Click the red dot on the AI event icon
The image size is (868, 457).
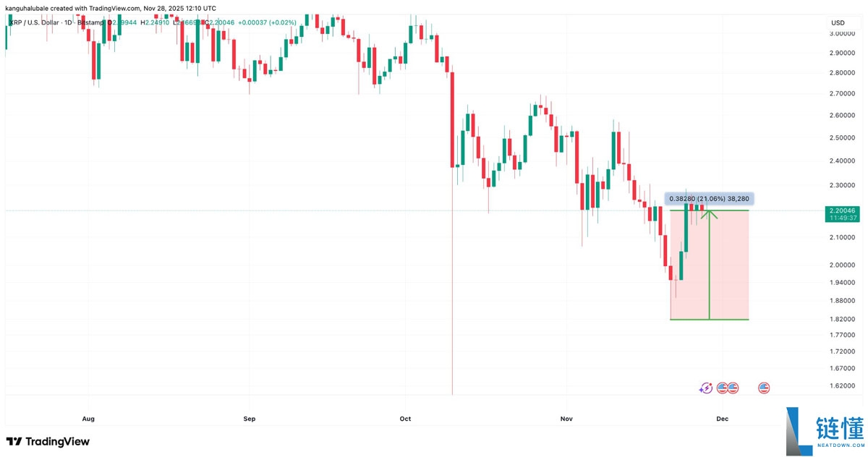pyautogui.click(x=710, y=383)
